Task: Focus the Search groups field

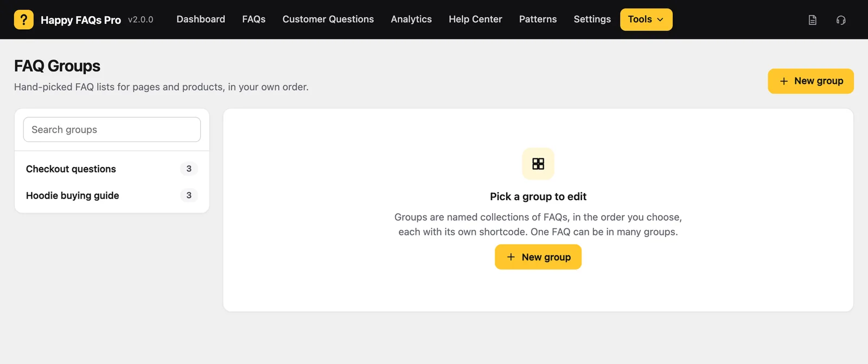Action: 112,130
